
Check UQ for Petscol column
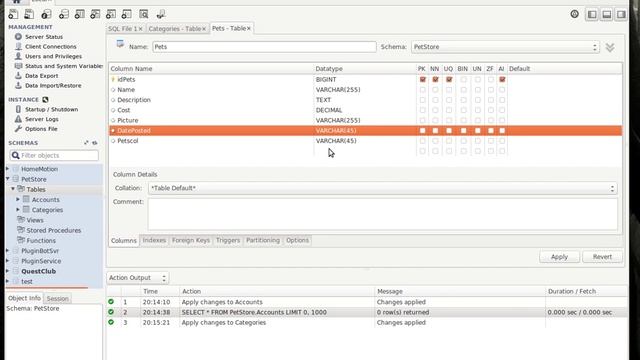click(449, 141)
